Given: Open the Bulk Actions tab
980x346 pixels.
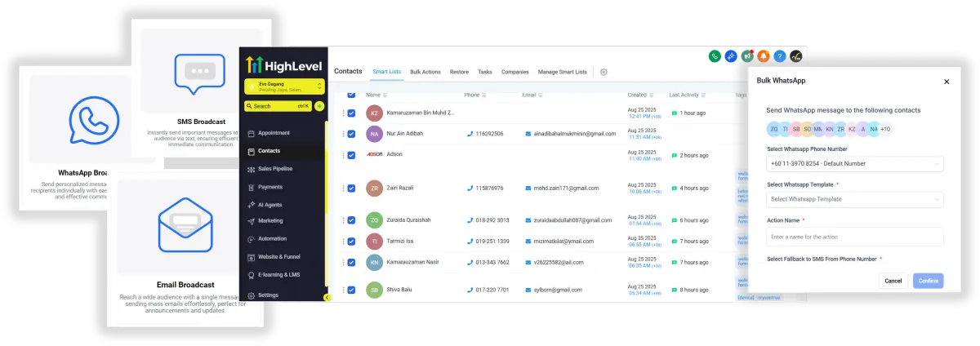Looking at the screenshot, I should pos(425,72).
